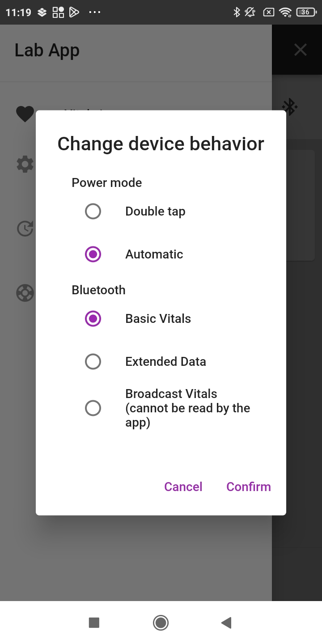This screenshot has width=322, height=644.
Task: Select the Double tap power mode radio
Action: [x=93, y=211]
